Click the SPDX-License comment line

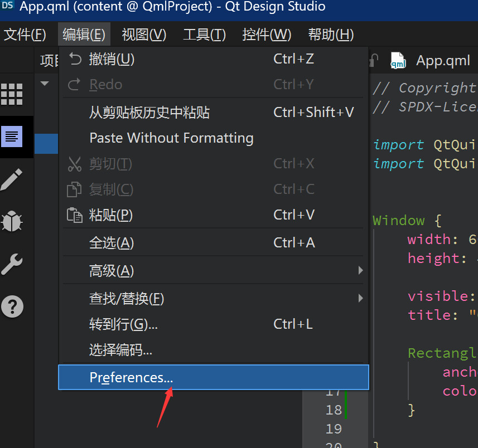[x=424, y=107]
